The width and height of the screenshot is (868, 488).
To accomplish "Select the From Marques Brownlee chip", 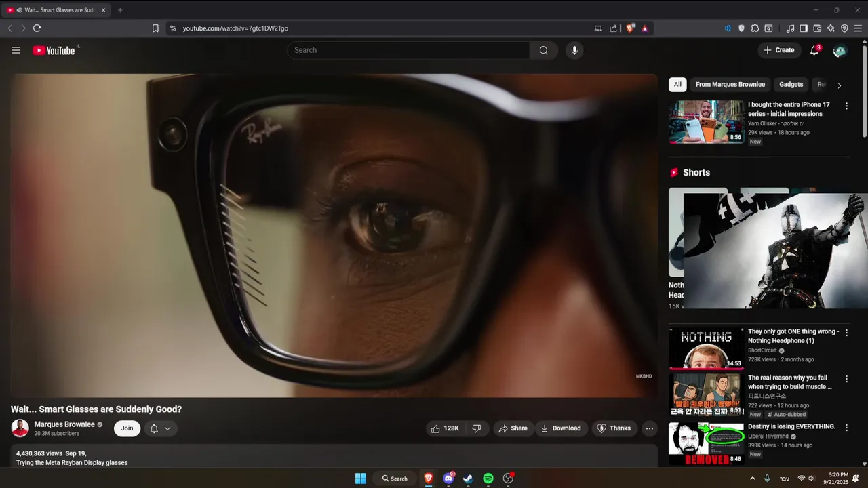I will [730, 85].
